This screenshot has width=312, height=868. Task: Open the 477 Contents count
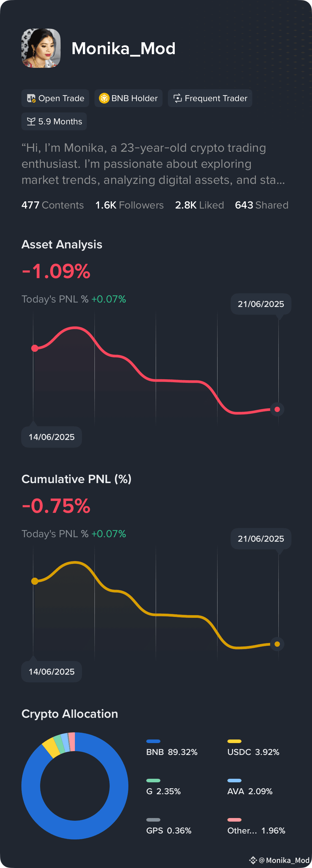(x=53, y=205)
